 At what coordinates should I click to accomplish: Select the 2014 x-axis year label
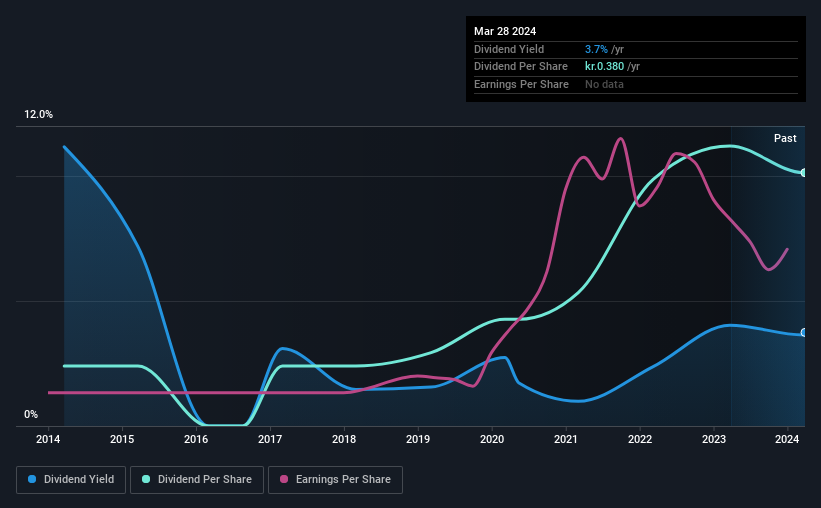point(48,439)
